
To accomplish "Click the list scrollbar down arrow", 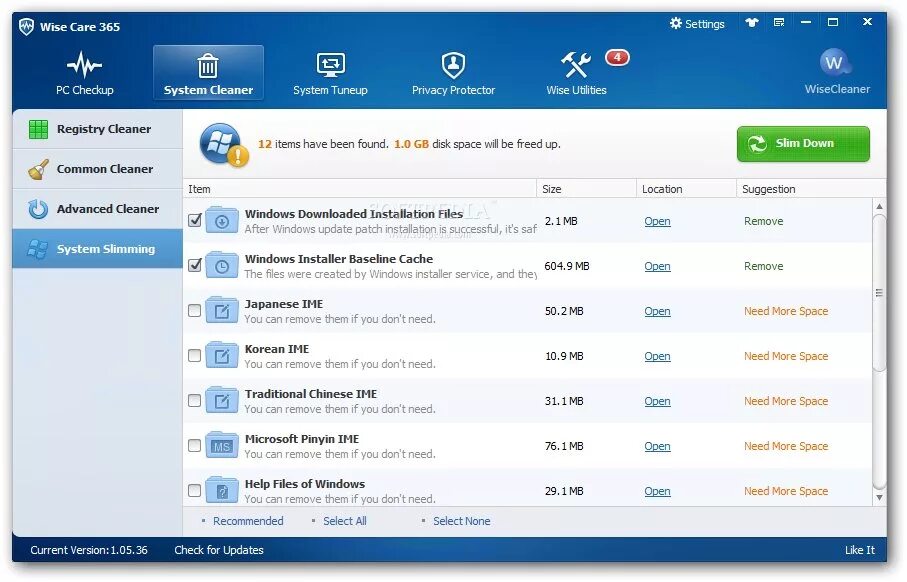I will point(879,498).
